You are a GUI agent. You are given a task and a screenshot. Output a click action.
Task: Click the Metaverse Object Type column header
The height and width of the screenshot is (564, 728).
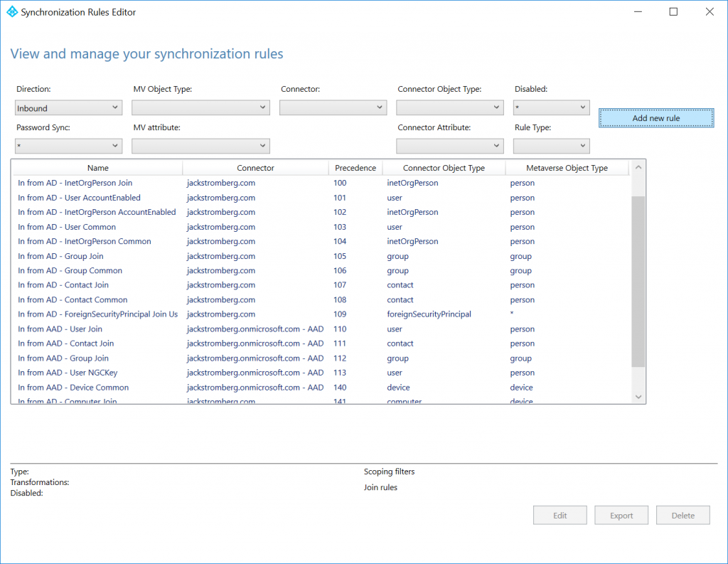pyautogui.click(x=567, y=168)
